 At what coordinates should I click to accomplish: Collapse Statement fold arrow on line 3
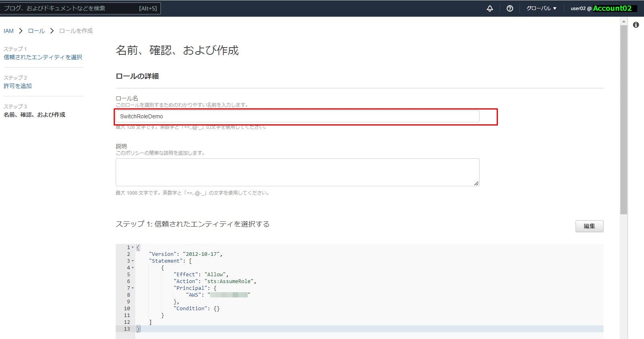coord(133,261)
